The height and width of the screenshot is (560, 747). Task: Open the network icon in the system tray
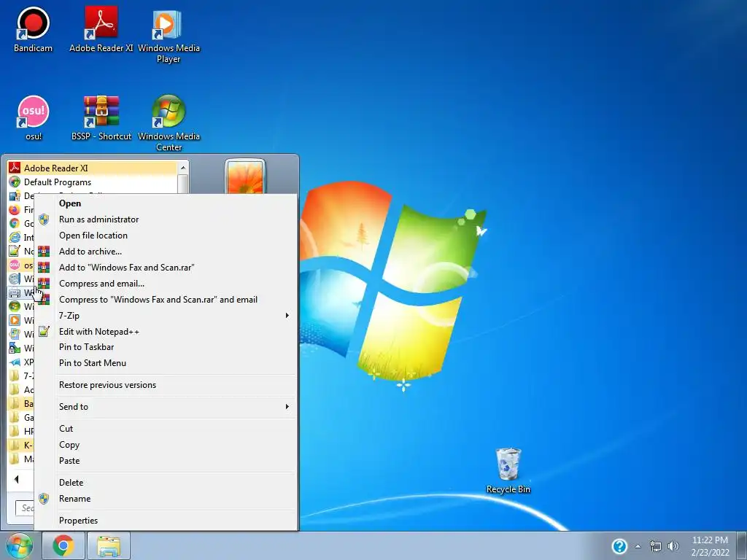656,546
